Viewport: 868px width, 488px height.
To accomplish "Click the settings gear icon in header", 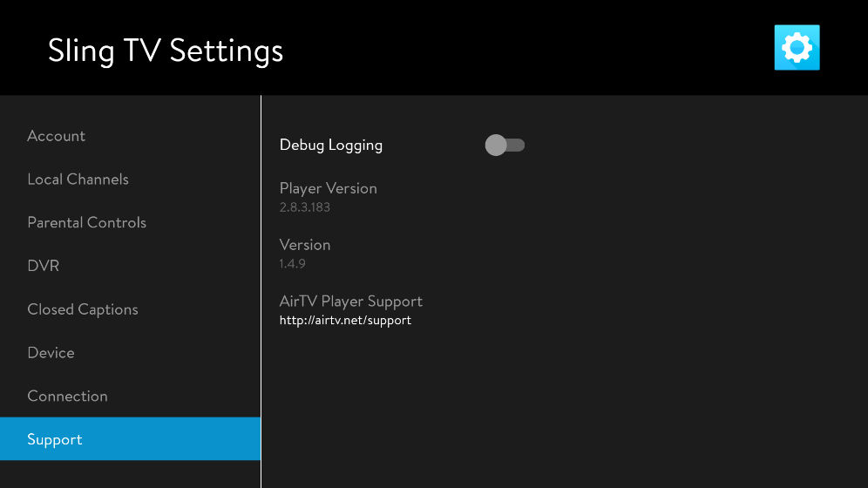I will pyautogui.click(x=797, y=47).
